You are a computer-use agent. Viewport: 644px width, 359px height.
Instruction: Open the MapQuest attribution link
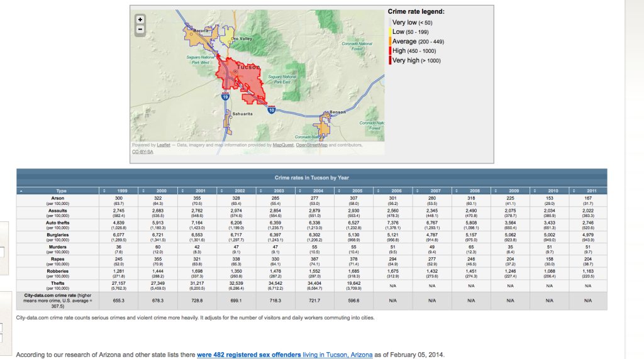[x=283, y=145]
